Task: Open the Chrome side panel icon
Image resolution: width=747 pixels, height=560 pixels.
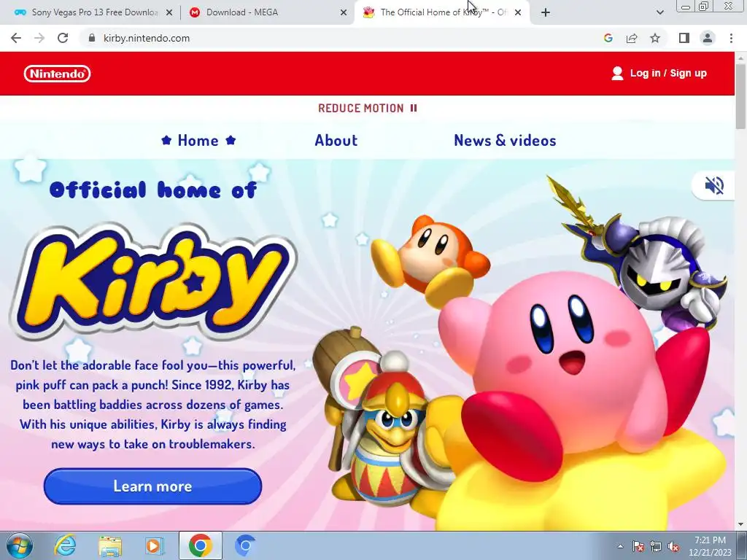Action: click(684, 38)
